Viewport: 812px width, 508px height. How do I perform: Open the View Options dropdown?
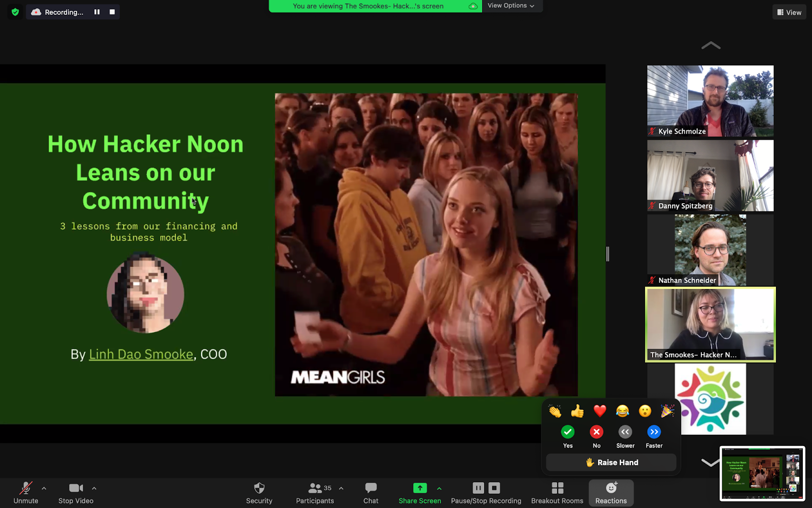click(511, 6)
